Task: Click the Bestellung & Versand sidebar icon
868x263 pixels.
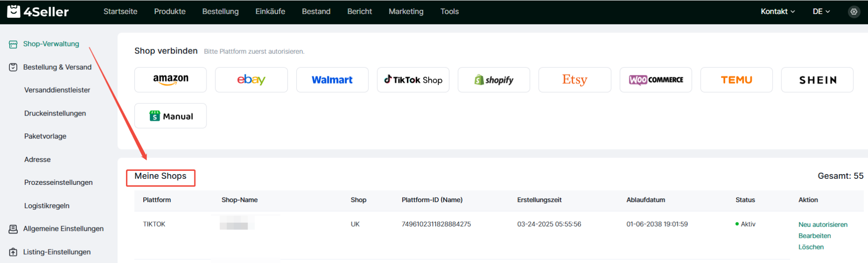Action: (x=13, y=67)
